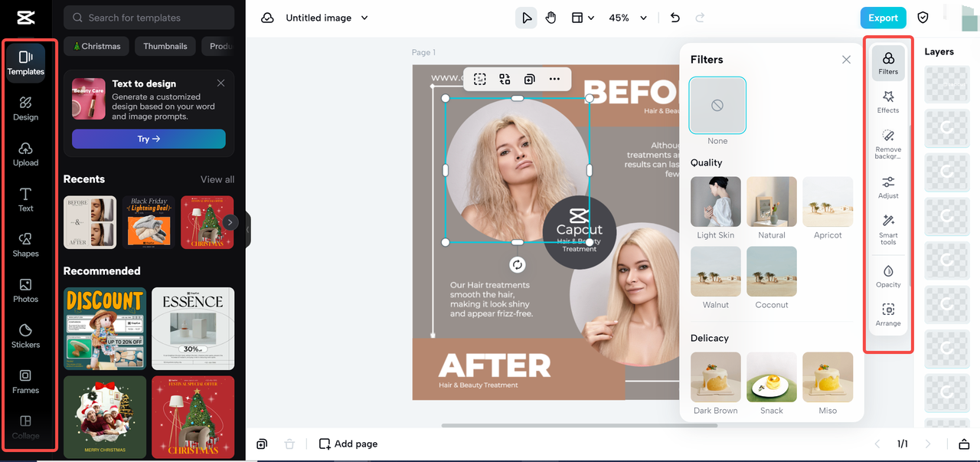Click View all recents link

click(x=217, y=179)
